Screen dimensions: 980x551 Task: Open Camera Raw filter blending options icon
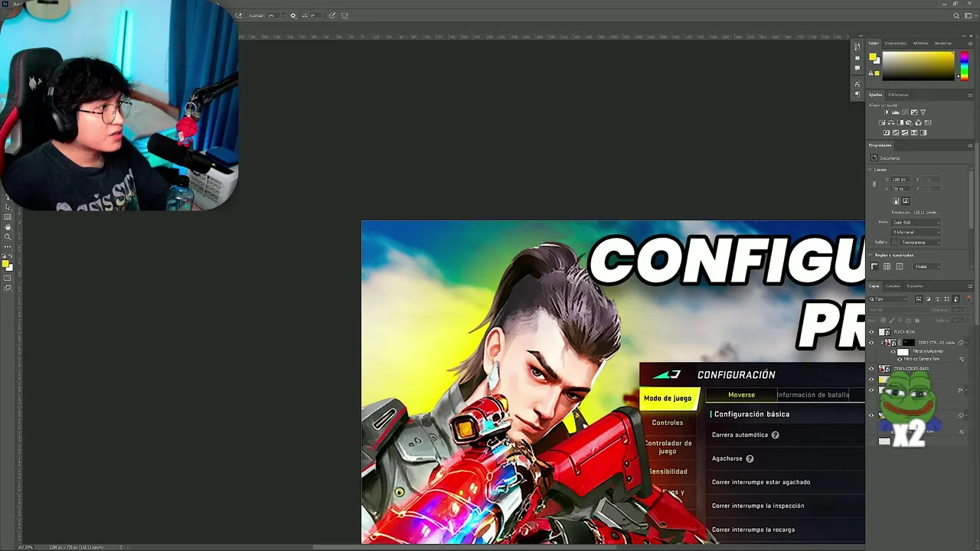(962, 360)
